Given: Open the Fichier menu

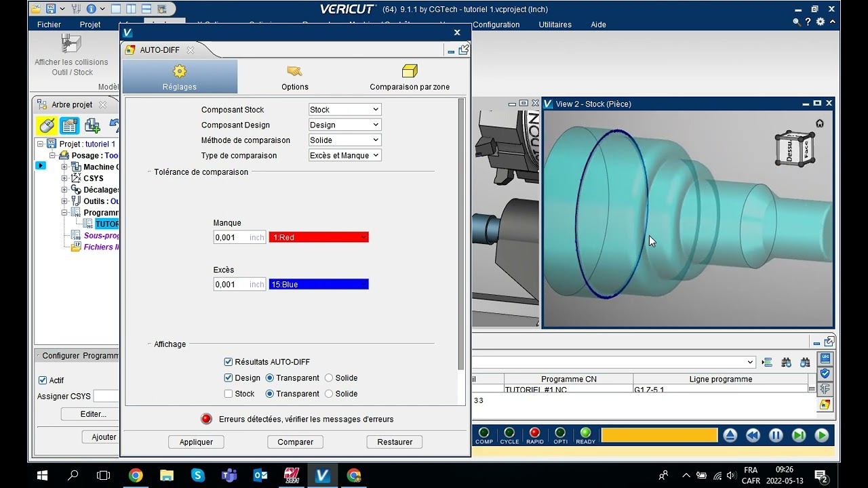Looking at the screenshot, I should click(49, 24).
